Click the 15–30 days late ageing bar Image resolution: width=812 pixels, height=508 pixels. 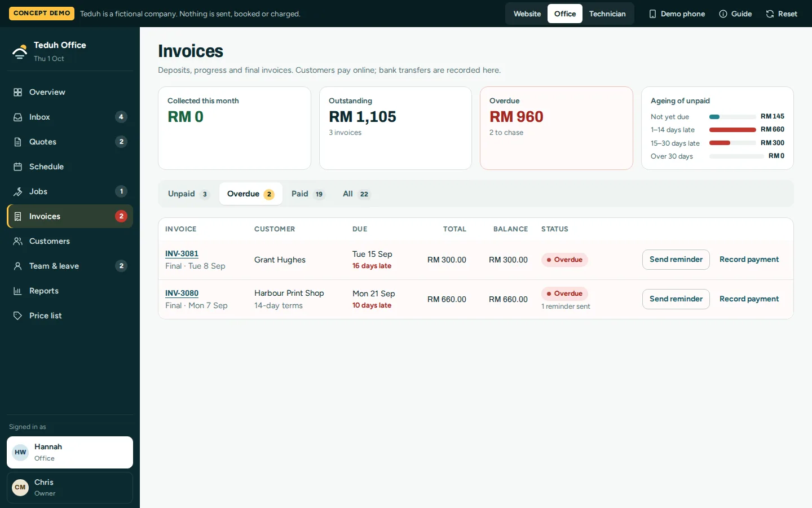coord(732,143)
